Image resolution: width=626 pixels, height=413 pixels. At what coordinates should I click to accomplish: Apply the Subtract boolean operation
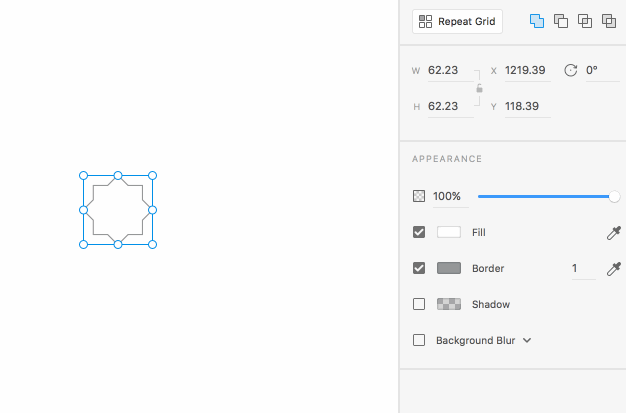tap(561, 21)
